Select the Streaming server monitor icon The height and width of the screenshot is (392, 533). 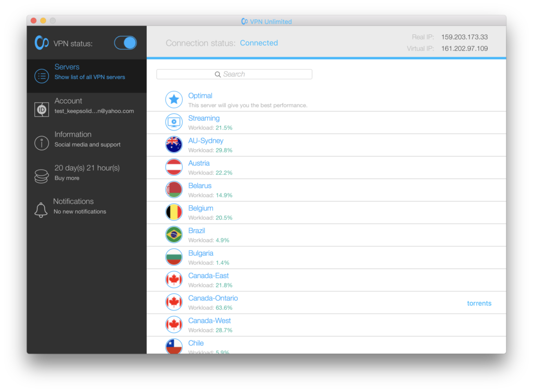point(174,122)
